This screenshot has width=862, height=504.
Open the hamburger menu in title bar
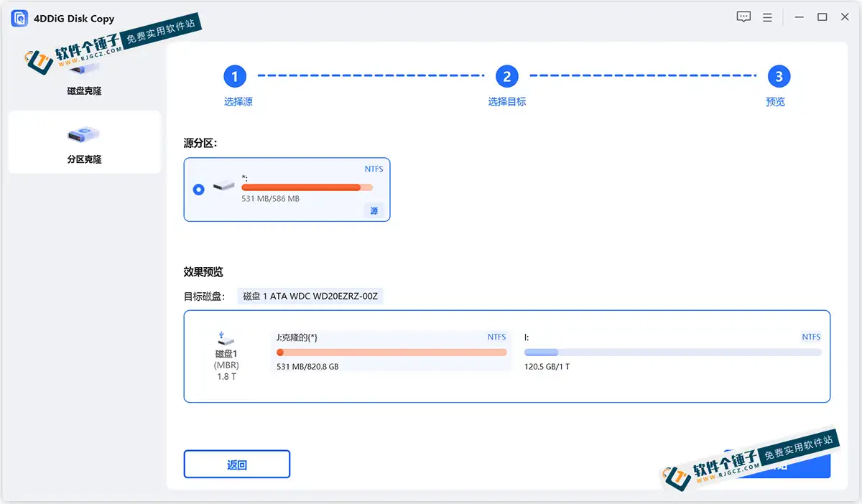[767, 17]
